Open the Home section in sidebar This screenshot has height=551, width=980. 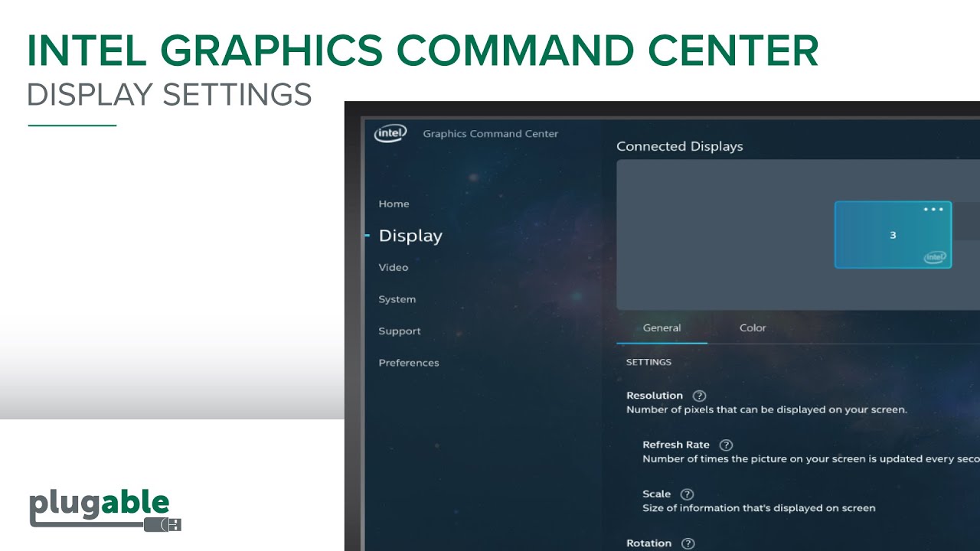394,204
